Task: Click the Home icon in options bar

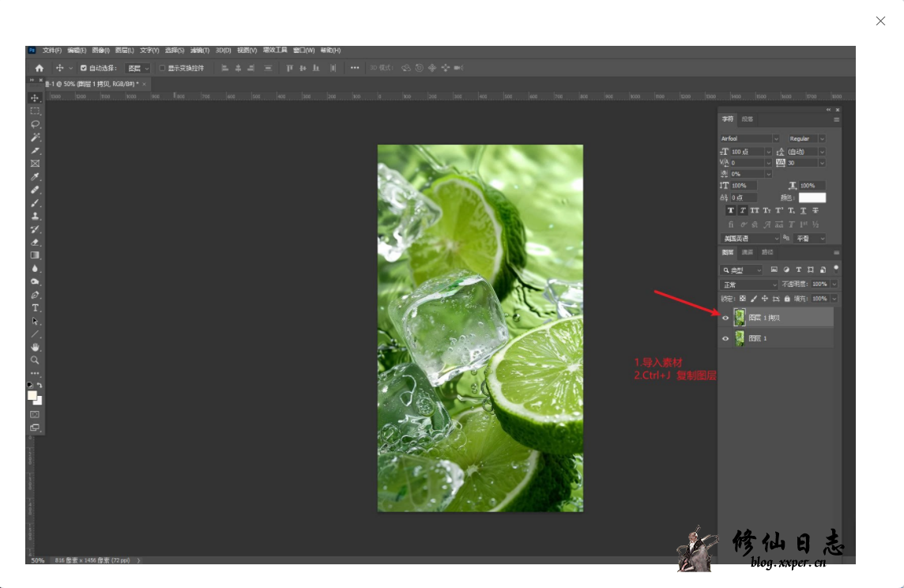Action: [39, 68]
